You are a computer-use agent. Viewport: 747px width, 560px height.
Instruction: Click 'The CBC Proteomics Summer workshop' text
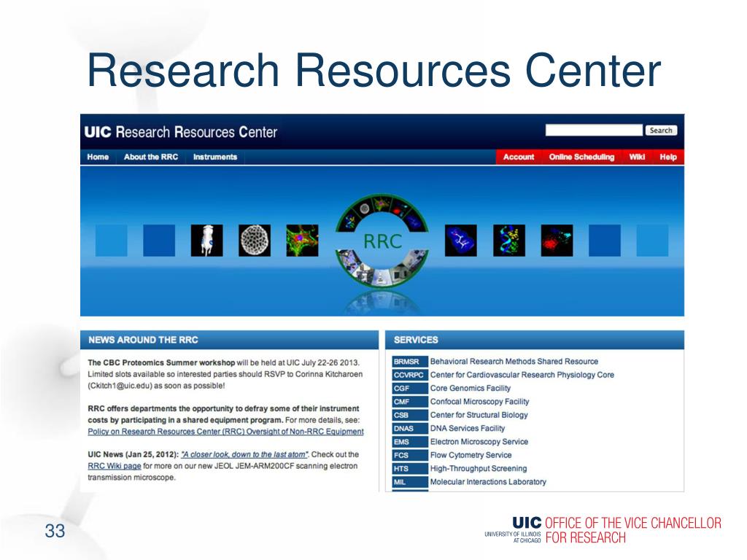(x=161, y=362)
